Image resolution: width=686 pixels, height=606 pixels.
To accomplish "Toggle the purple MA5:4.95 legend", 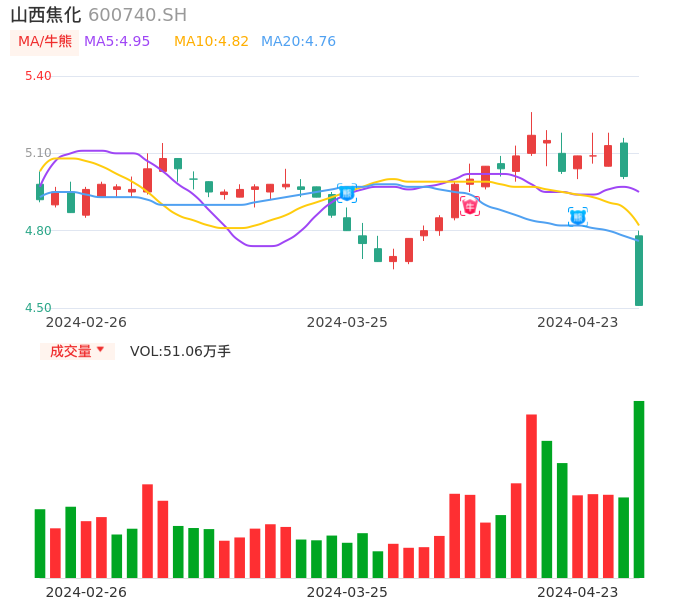I will [117, 42].
